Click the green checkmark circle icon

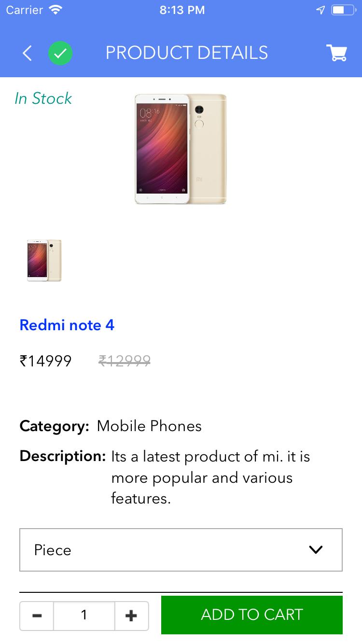coord(60,53)
